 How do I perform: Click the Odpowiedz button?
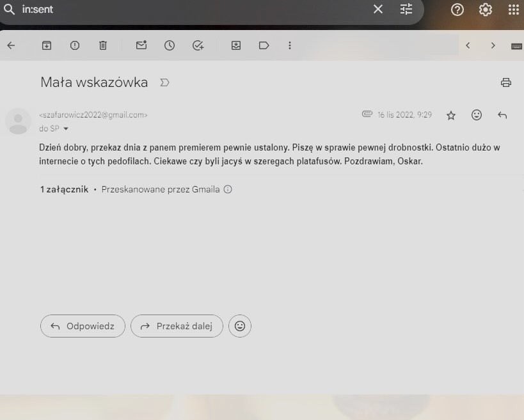pyautogui.click(x=83, y=326)
